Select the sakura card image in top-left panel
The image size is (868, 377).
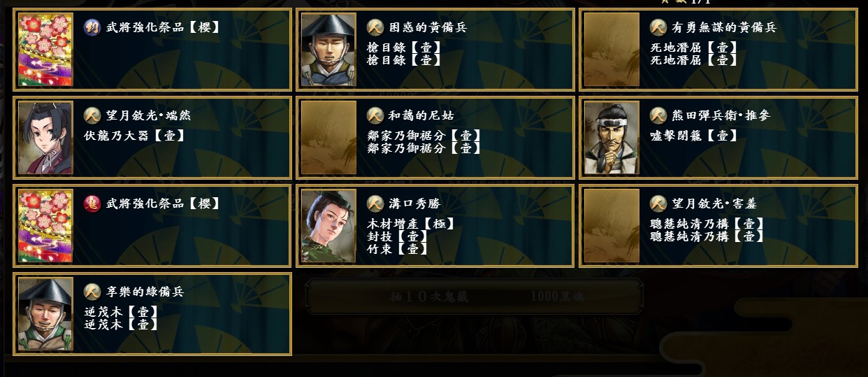coord(45,50)
